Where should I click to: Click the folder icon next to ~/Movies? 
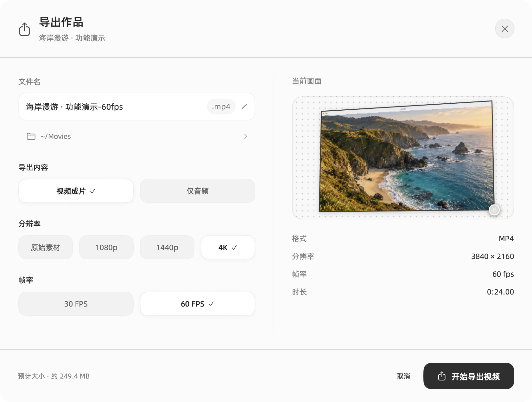(x=31, y=136)
